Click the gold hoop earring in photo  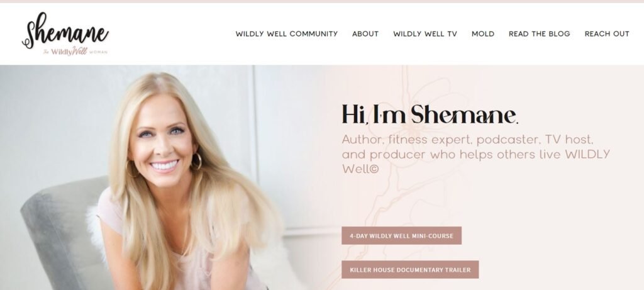click(196, 161)
